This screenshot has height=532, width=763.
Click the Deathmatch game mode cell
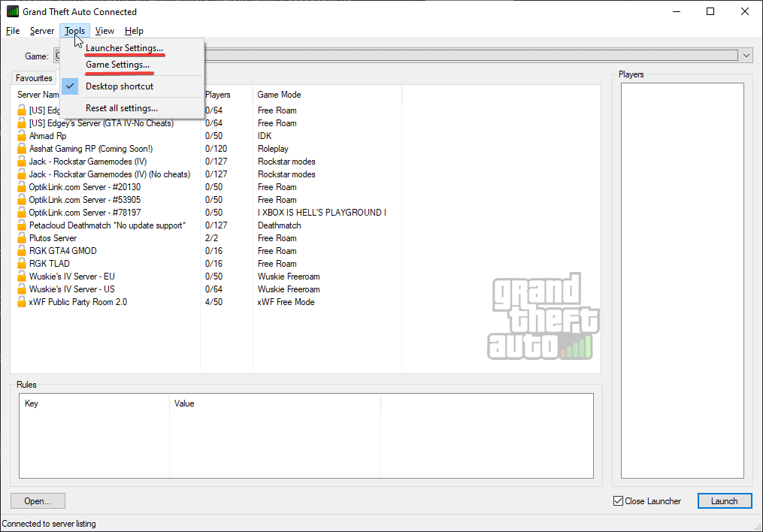[x=280, y=225]
